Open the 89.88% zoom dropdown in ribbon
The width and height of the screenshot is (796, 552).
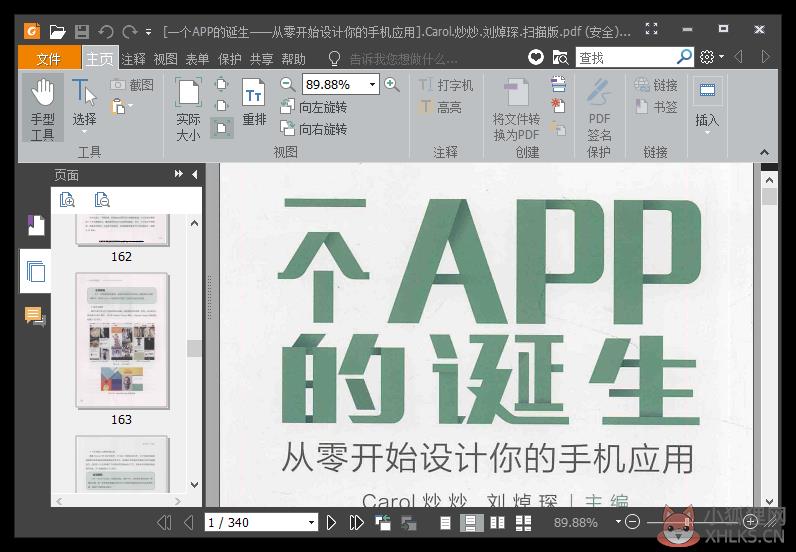point(372,84)
